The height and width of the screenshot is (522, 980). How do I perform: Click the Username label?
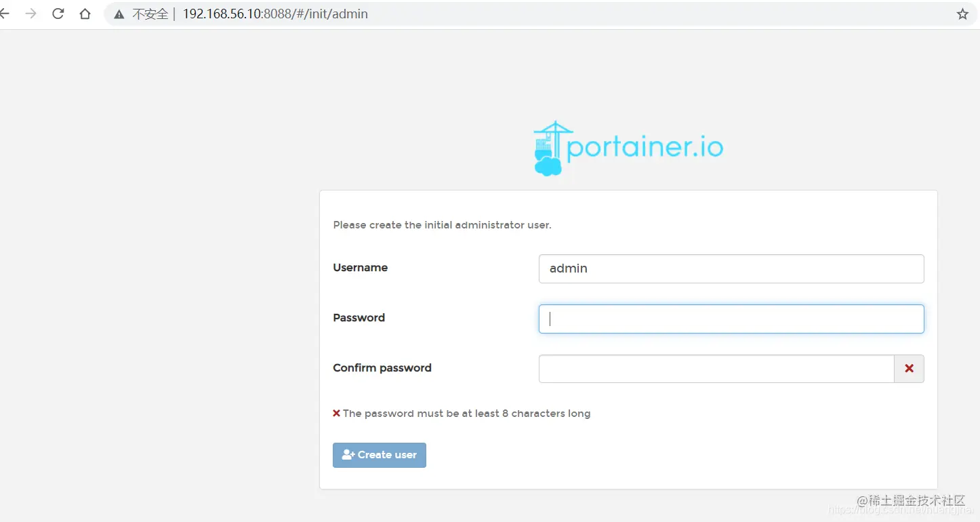tap(360, 268)
